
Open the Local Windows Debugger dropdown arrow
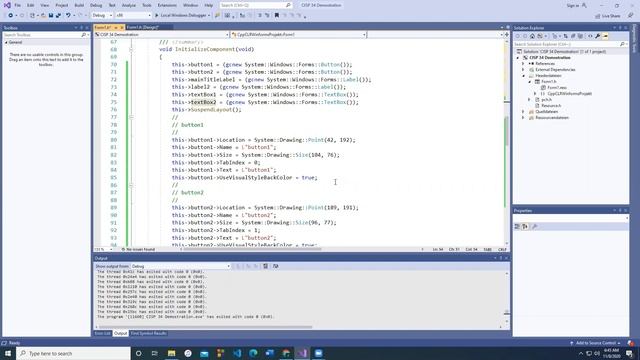209,16
